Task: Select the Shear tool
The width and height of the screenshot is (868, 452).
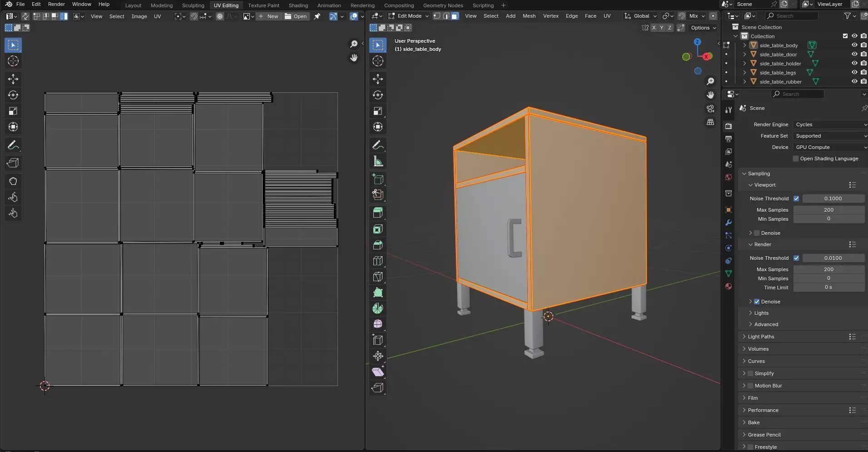Action: (x=378, y=372)
